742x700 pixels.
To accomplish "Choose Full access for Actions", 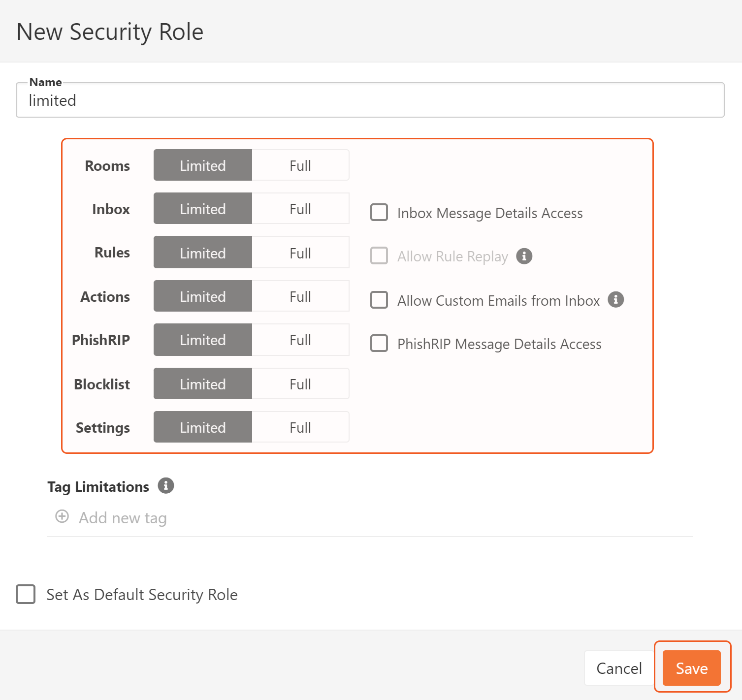I will [x=300, y=296].
